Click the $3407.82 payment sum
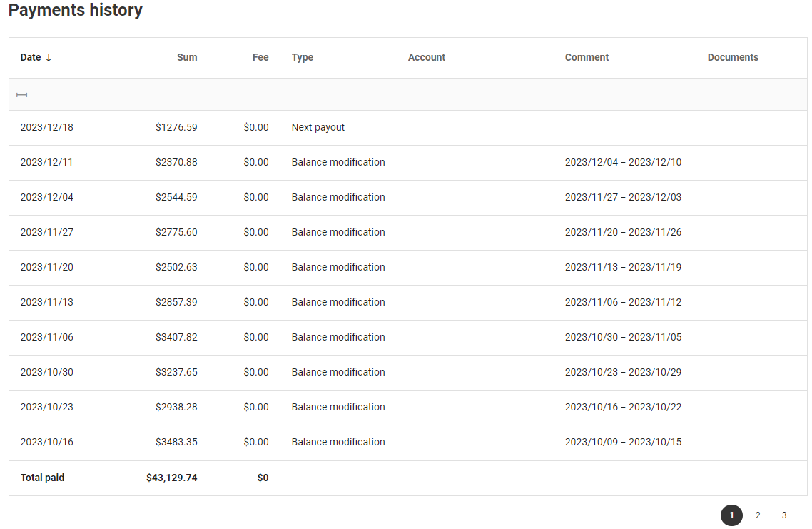 [176, 338]
